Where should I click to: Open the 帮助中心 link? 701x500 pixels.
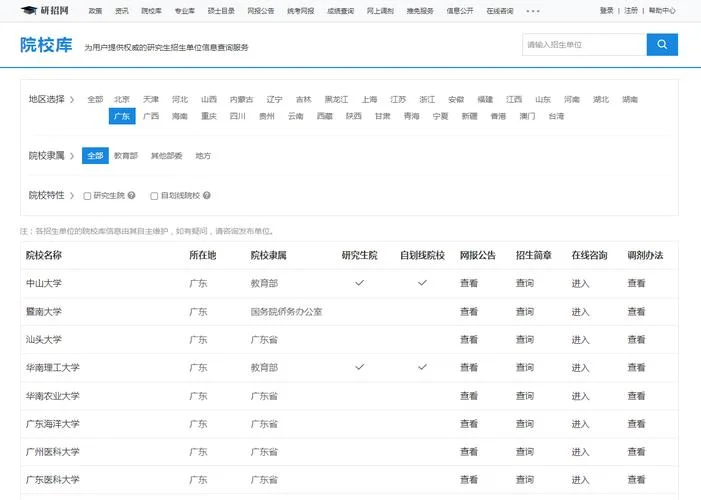(662, 10)
